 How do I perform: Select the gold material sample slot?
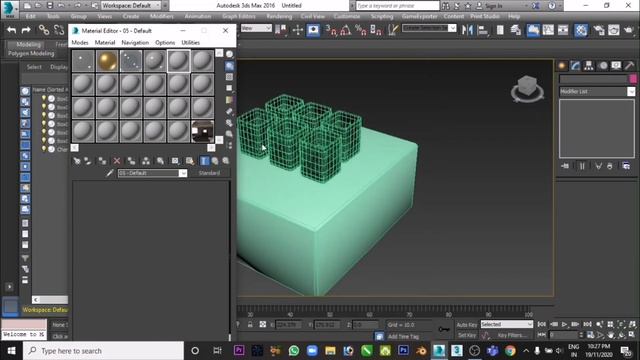point(107,61)
